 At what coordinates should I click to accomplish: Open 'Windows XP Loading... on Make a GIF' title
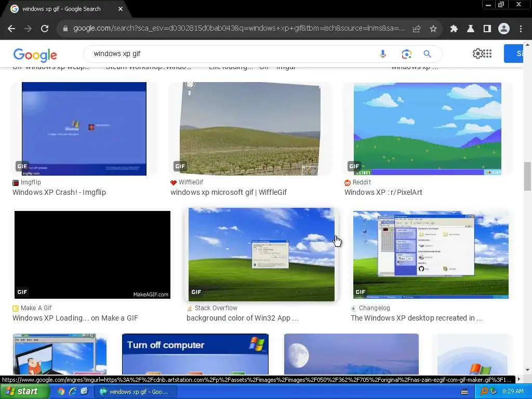[x=75, y=318]
